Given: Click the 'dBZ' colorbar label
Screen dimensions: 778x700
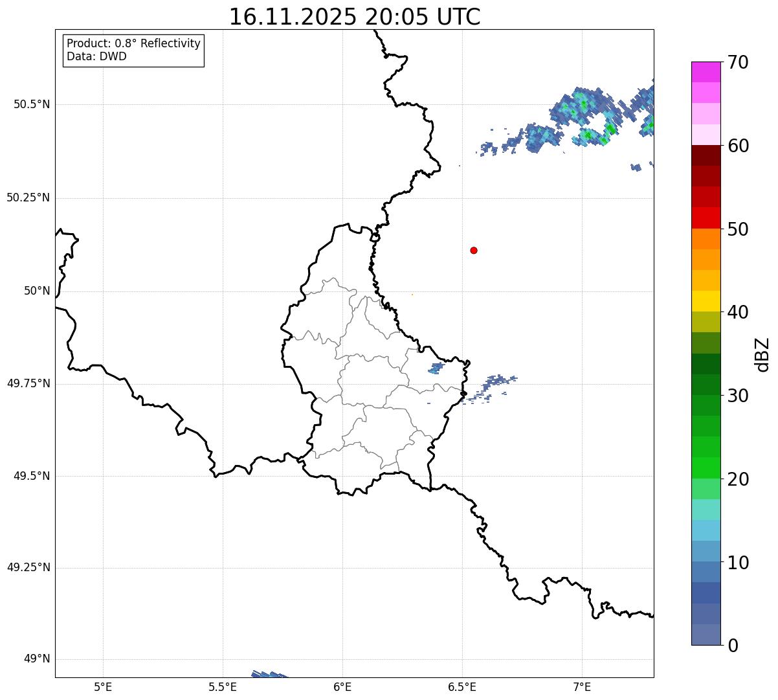Looking at the screenshot, I should coord(762,354).
